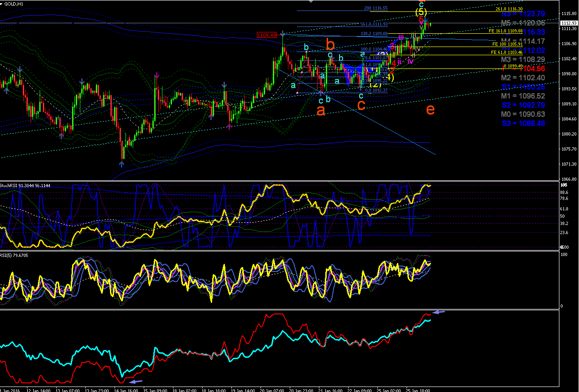Select the 138.2 1109.08 Fibonacci label
579x392 pixels.
point(374,34)
